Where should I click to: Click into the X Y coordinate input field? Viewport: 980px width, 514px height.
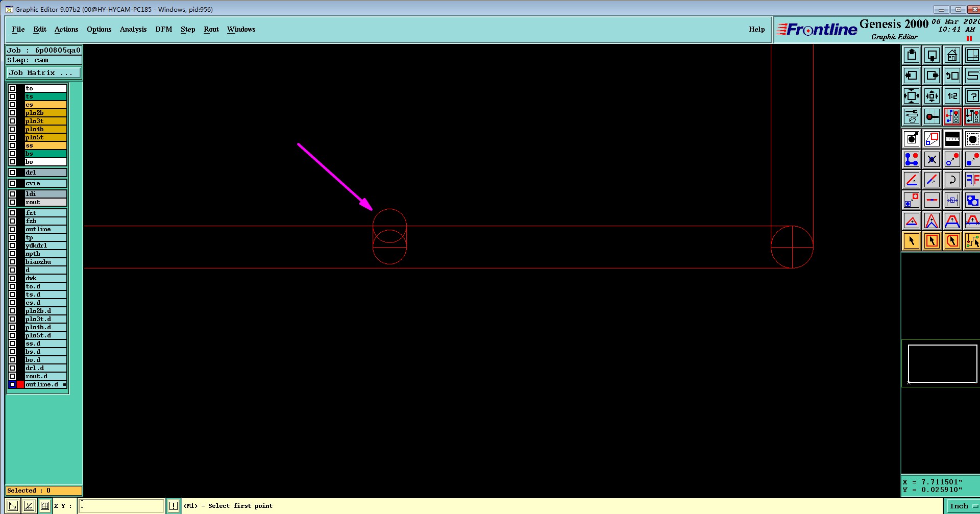(121, 506)
